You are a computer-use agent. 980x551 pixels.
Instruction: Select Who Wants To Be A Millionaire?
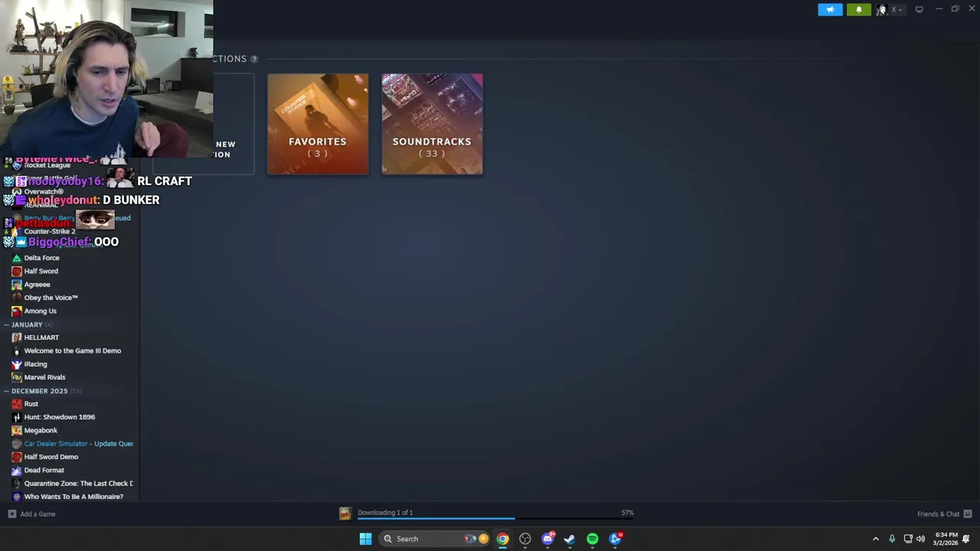tap(73, 497)
